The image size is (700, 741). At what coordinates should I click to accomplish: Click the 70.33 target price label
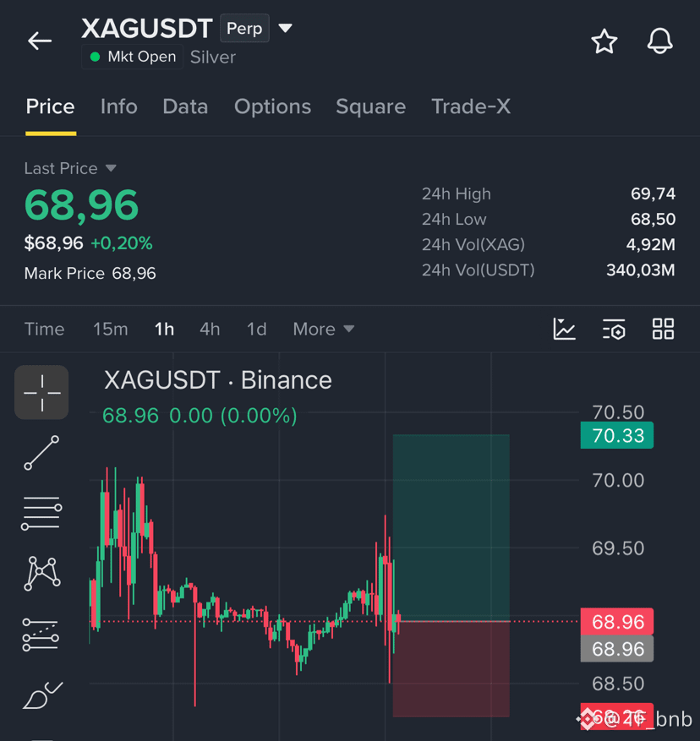[617, 435]
